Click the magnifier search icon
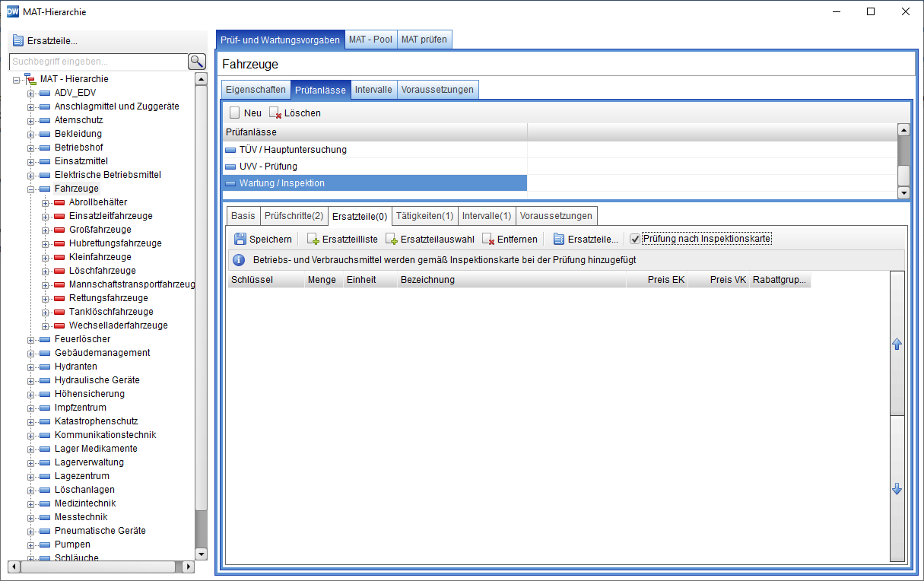The width and height of the screenshot is (924, 581). coord(197,62)
